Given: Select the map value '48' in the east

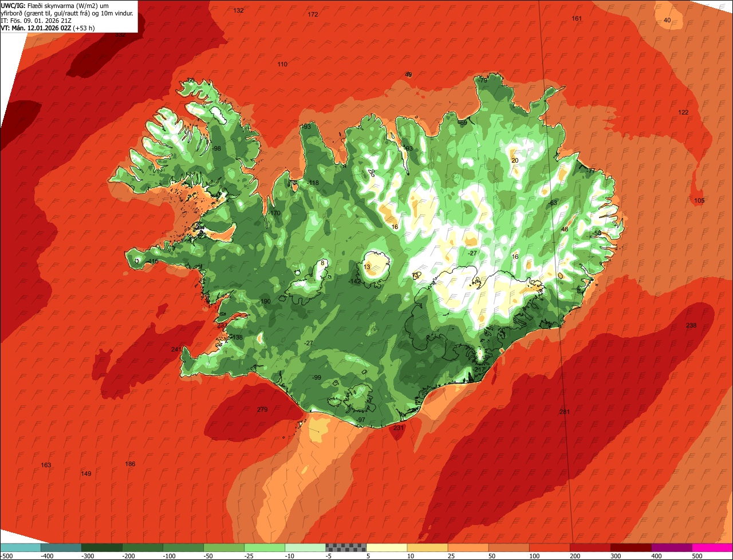Looking at the screenshot, I should (x=565, y=229).
